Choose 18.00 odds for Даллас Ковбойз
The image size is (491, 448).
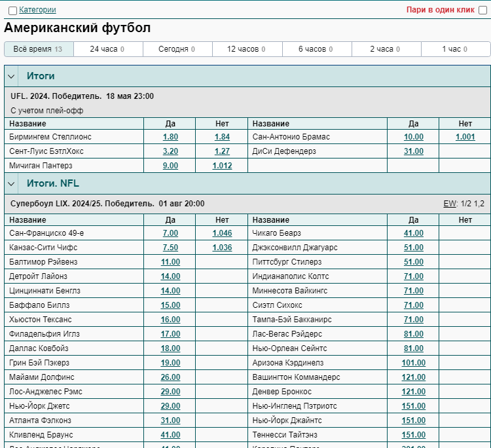[170, 348]
